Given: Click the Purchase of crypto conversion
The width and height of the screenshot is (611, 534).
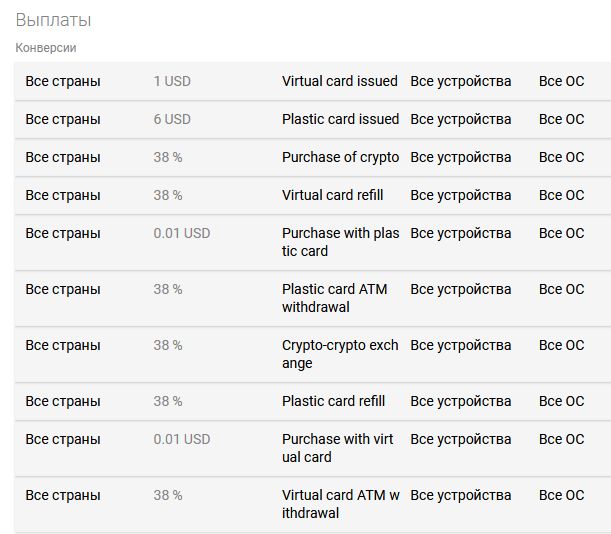Looking at the screenshot, I should (x=313, y=157).
